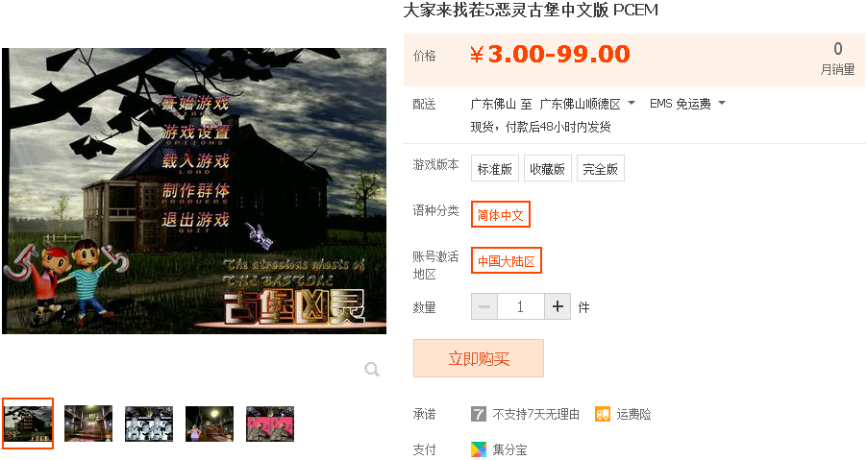The height and width of the screenshot is (460, 868).
Task: Open the EMS 免运费 shipping dropdown
Action: pyautogui.click(x=687, y=104)
